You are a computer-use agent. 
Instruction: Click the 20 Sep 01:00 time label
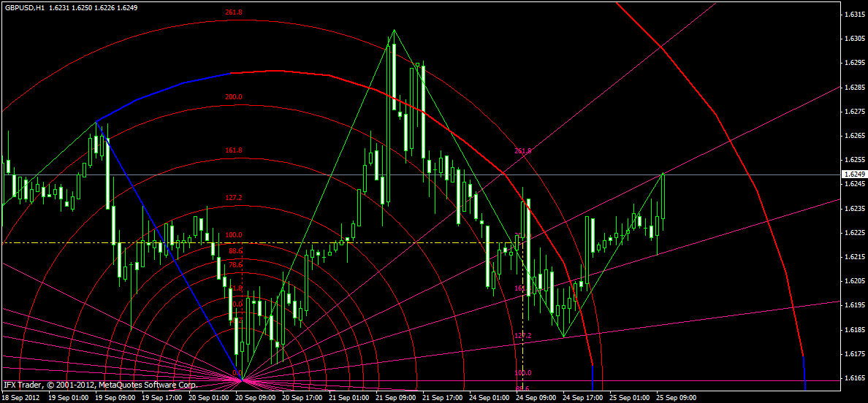[x=208, y=397]
